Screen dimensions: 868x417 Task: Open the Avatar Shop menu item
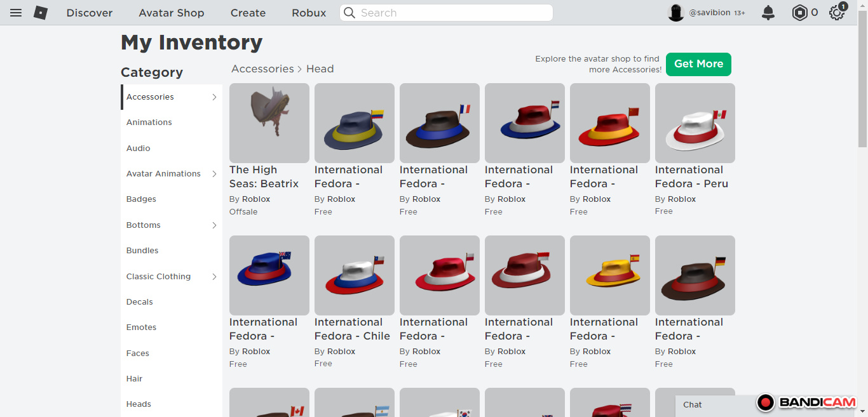coord(172,13)
